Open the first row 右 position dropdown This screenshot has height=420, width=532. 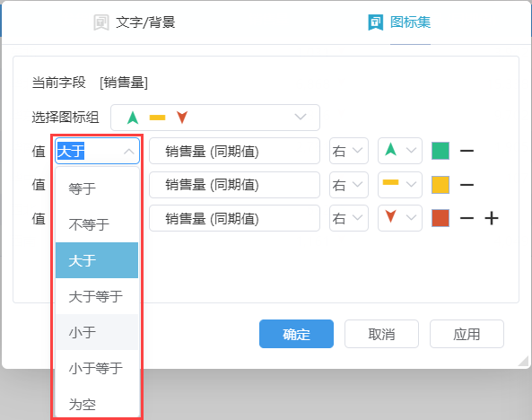click(x=348, y=151)
